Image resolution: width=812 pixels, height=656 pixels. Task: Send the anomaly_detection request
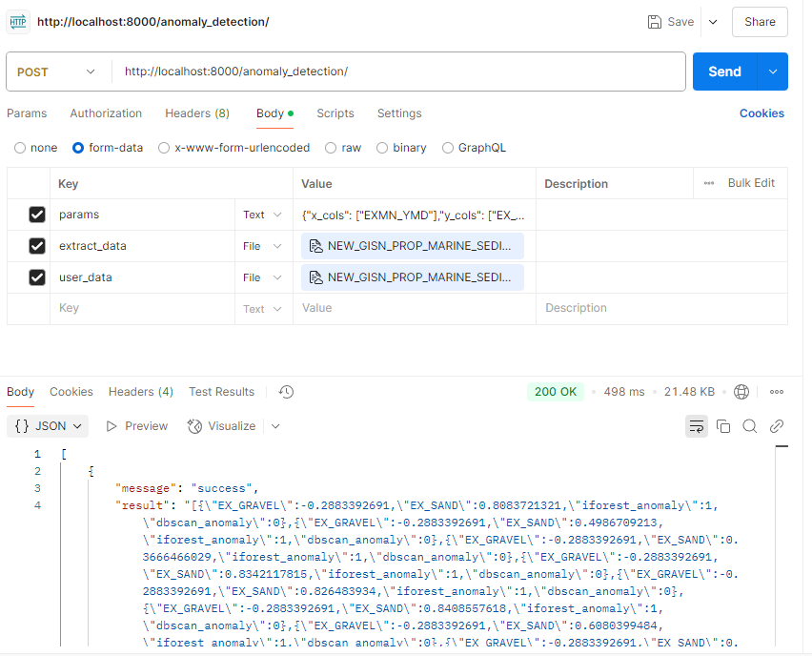tap(724, 71)
